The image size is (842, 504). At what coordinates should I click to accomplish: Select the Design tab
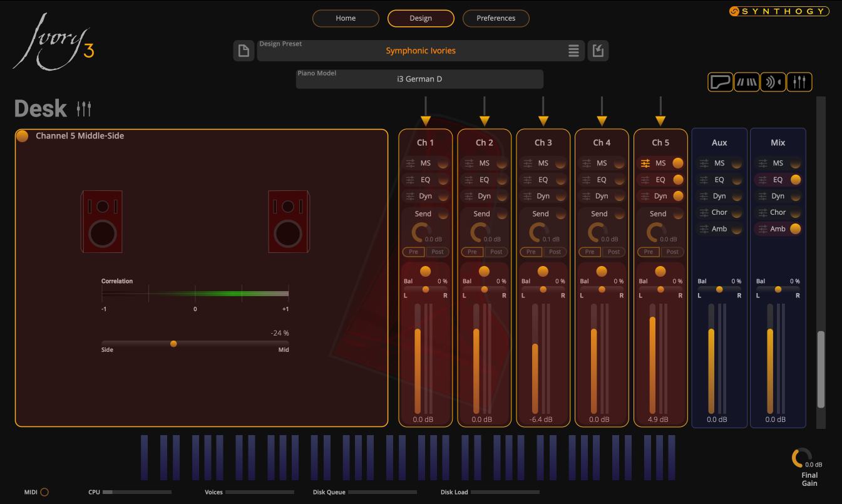pos(421,18)
